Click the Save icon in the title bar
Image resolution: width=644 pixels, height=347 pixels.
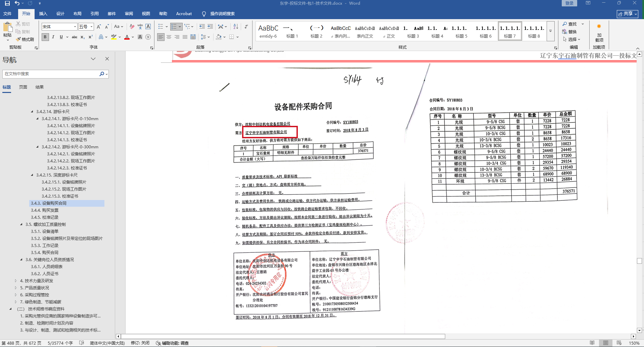(x=7, y=3)
